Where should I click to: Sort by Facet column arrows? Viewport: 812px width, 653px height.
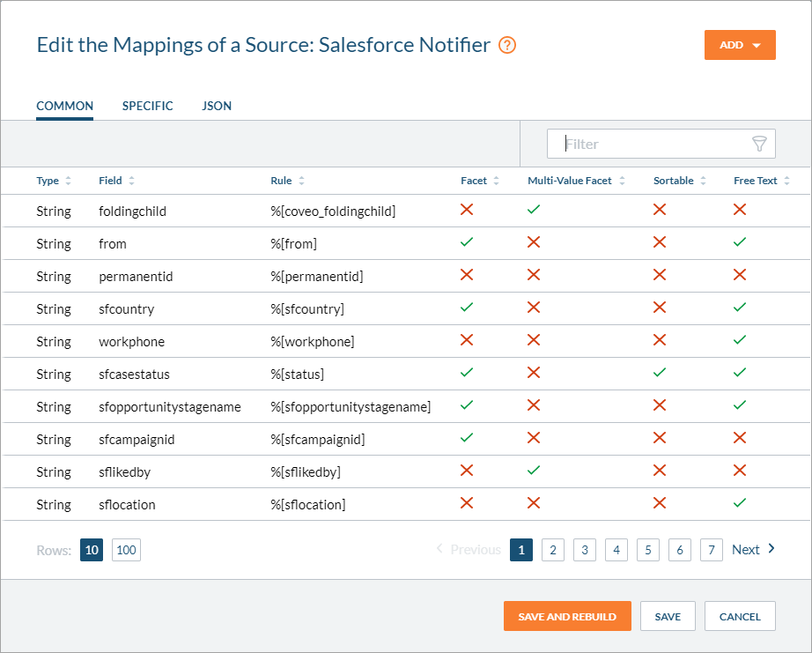[496, 181]
